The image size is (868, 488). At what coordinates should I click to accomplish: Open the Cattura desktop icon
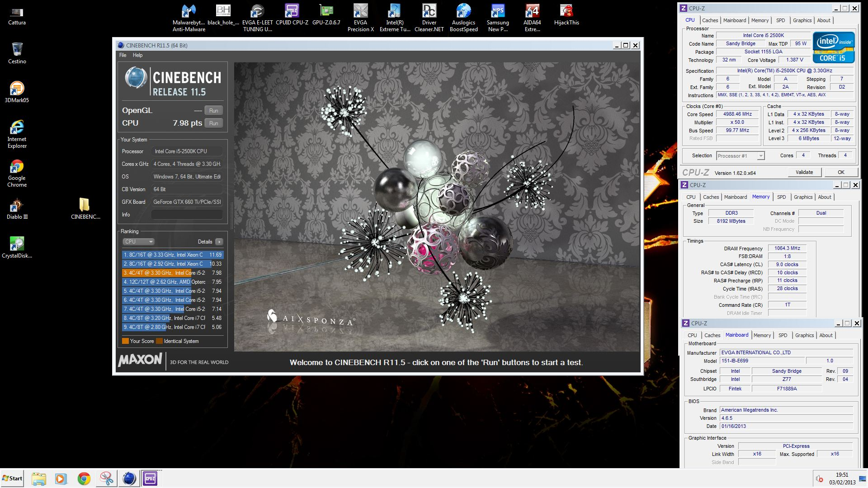pyautogui.click(x=17, y=15)
